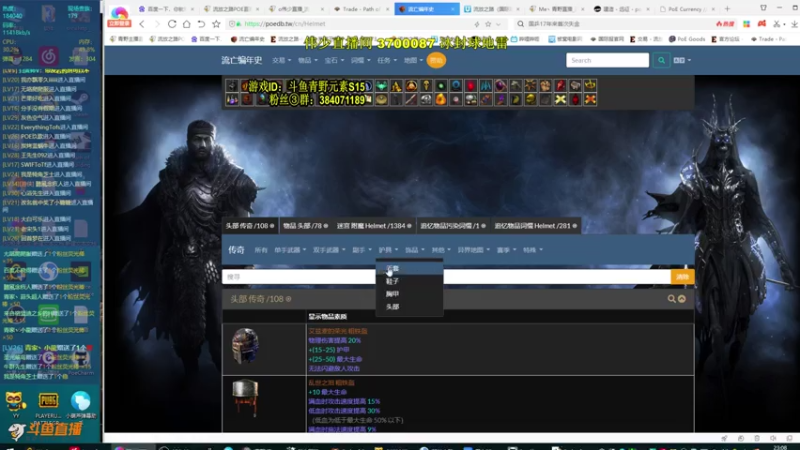Click the first helmet item thumbnail
800x450 pixels.
point(245,345)
